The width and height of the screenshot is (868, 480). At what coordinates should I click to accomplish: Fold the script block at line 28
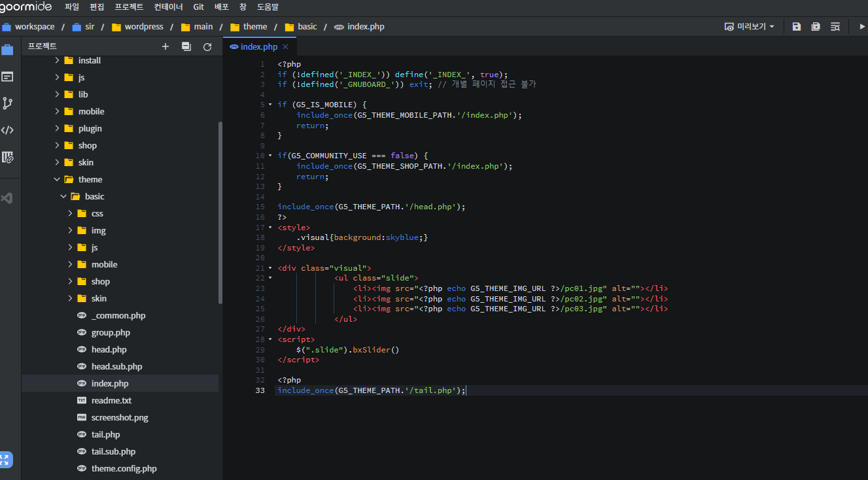(269, 339)
